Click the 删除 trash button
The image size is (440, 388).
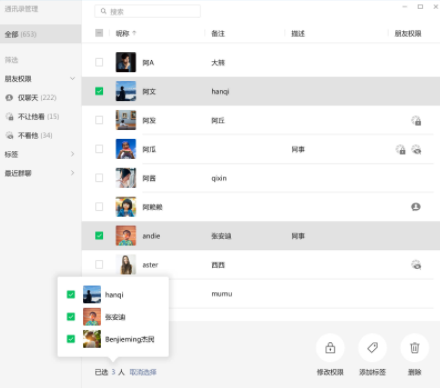pos(415,348)
